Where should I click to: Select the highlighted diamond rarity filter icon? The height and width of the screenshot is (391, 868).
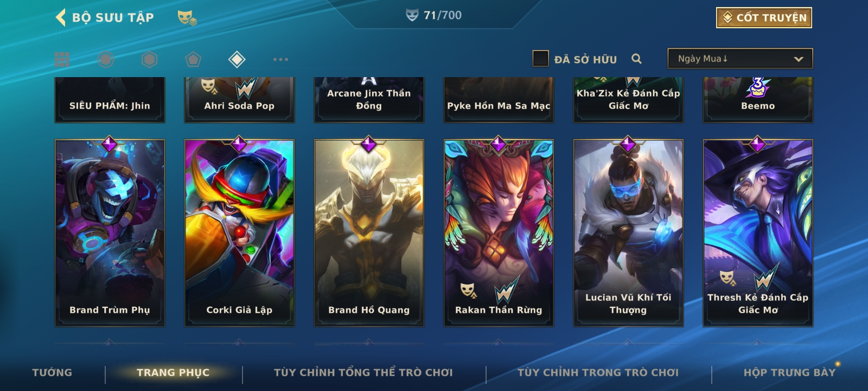[237, 59]
